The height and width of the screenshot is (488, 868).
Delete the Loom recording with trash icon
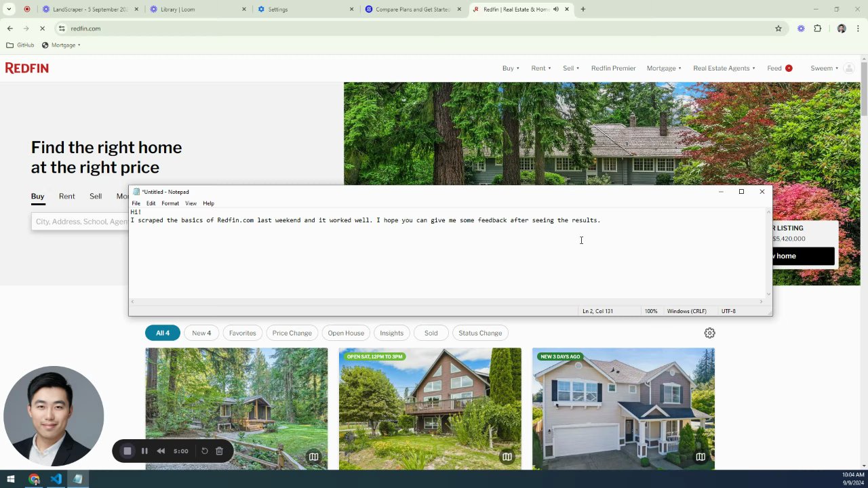219,451
